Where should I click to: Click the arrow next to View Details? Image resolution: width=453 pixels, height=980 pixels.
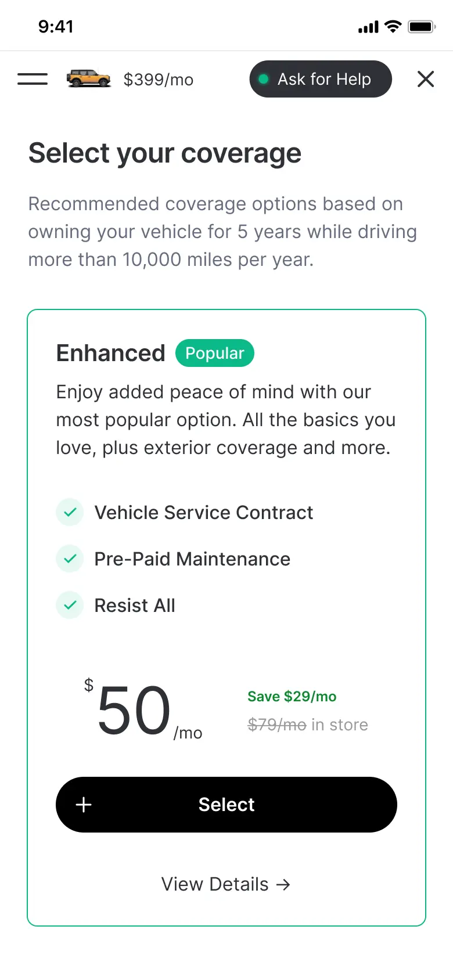pyautogui.click(x=283, y=884)
